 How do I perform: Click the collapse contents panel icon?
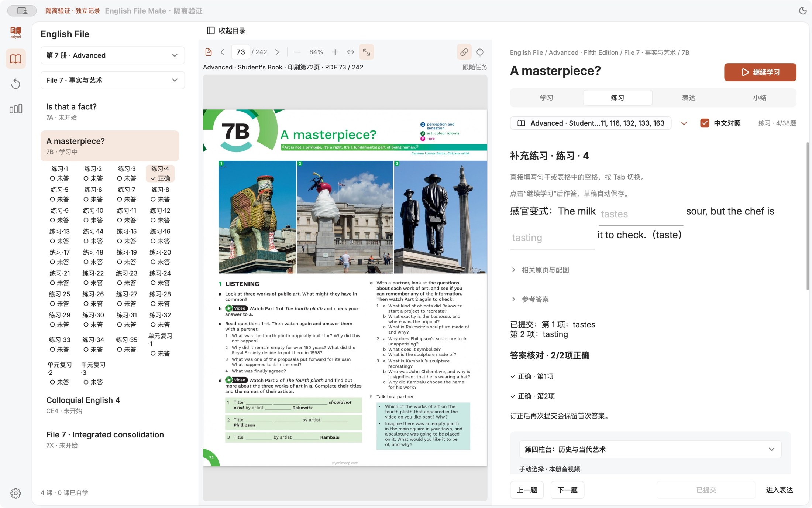tap(211, 30)
